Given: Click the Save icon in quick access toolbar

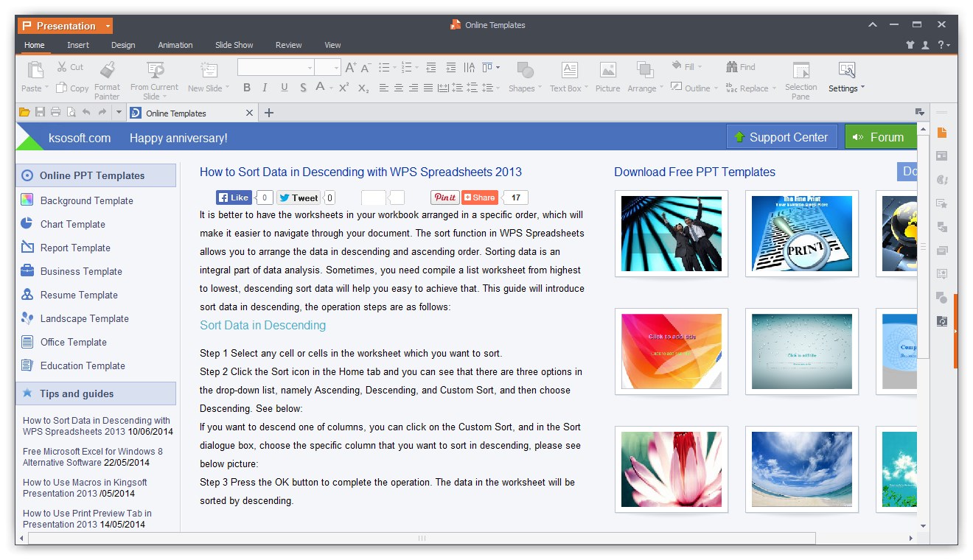Looking at the screenshot, I should 40,111.
